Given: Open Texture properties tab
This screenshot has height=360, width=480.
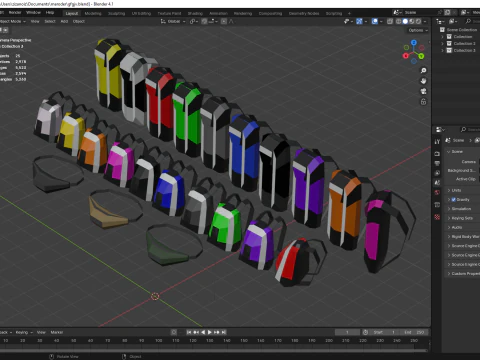Looking at the screenshot, I should coord(437,217).
